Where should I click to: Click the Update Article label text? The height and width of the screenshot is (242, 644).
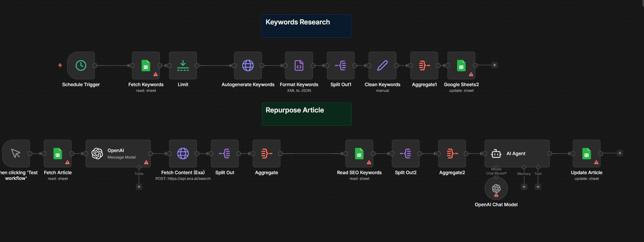click(x=586, y=173)
